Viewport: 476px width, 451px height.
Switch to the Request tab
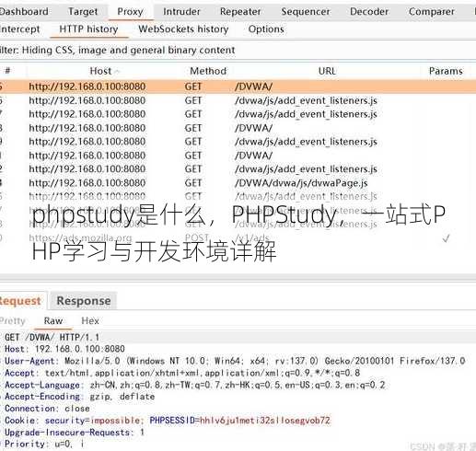pyautogui.click(x=20, y=301)
